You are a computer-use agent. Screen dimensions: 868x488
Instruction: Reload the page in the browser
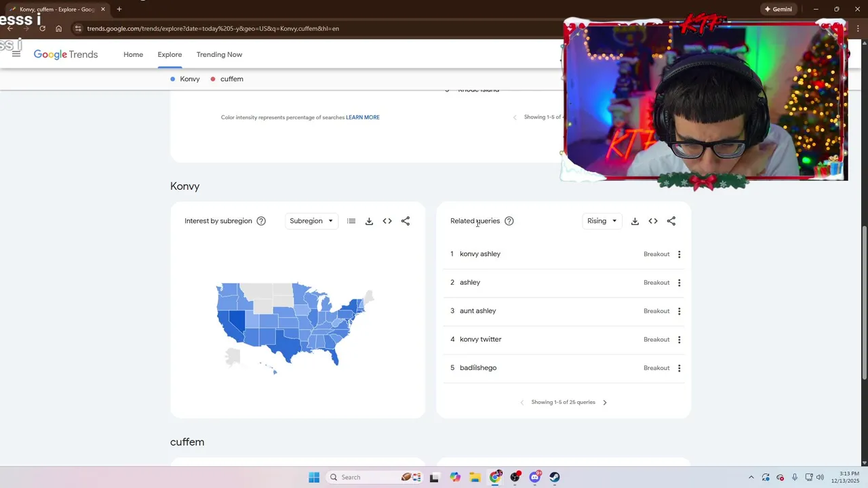tap(42, 28)
